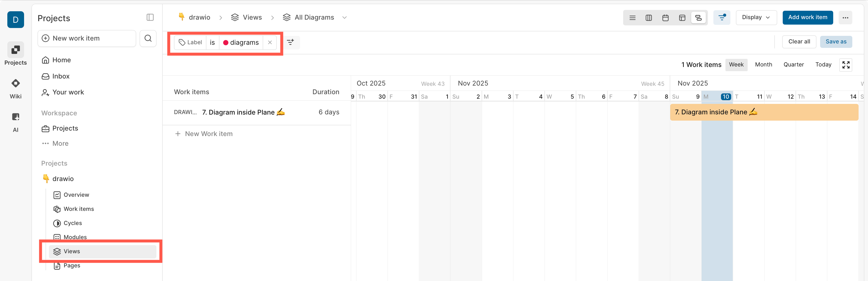Open Cycles under the drawio project
This screenshot has height=281, width=868.
tap(72, 223)
